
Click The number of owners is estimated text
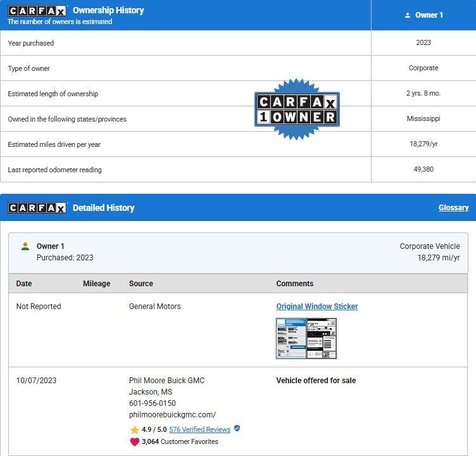(59, 22)
